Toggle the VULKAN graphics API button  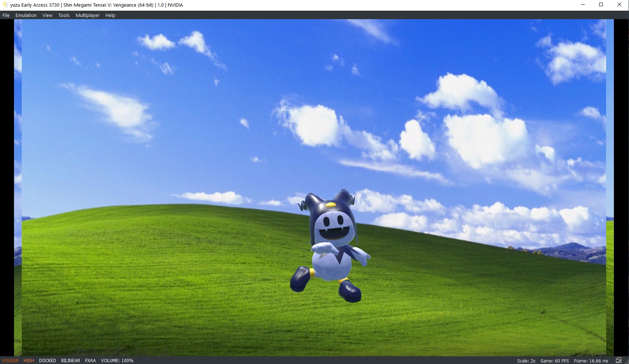[10, 361]
